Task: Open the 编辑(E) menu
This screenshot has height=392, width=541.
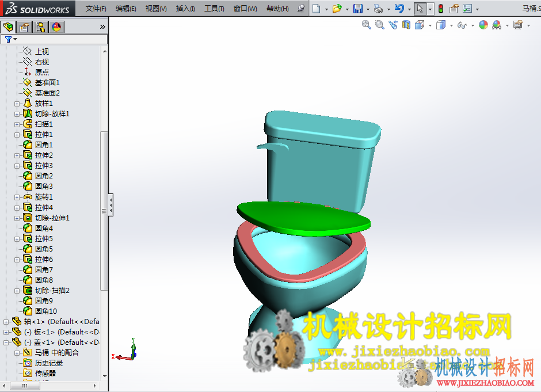Action: pyautogui.click(x=126, y=9)
